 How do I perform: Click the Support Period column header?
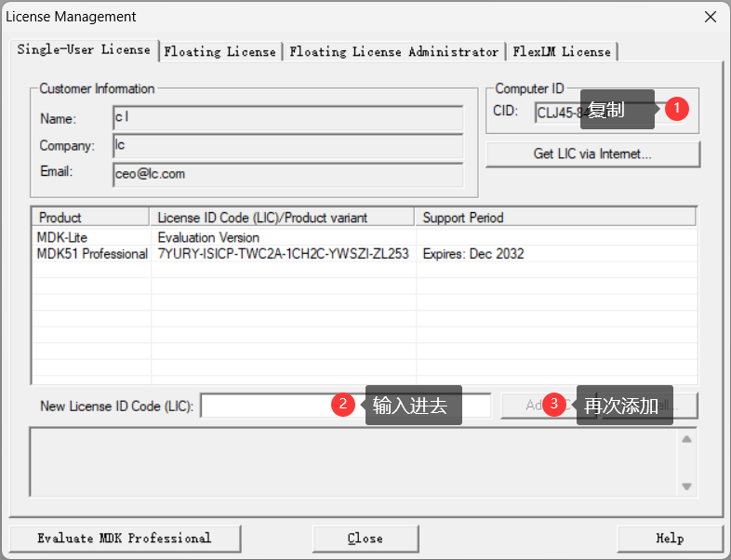click(555, 218)
